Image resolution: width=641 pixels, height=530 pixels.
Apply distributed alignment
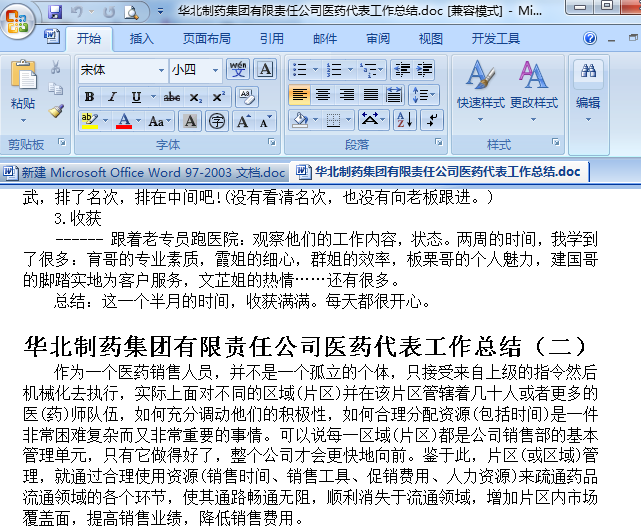[394, 95]
